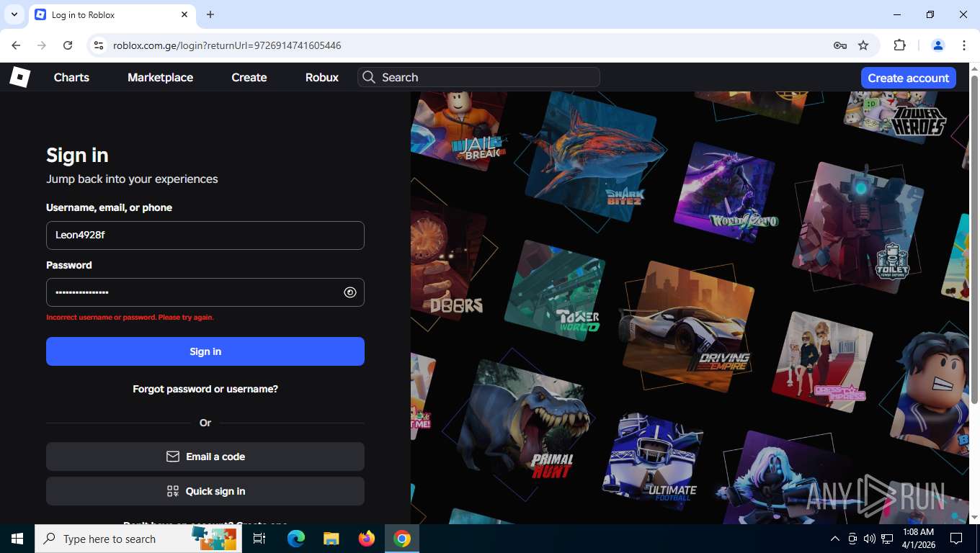Open saved password key icon

840,45
